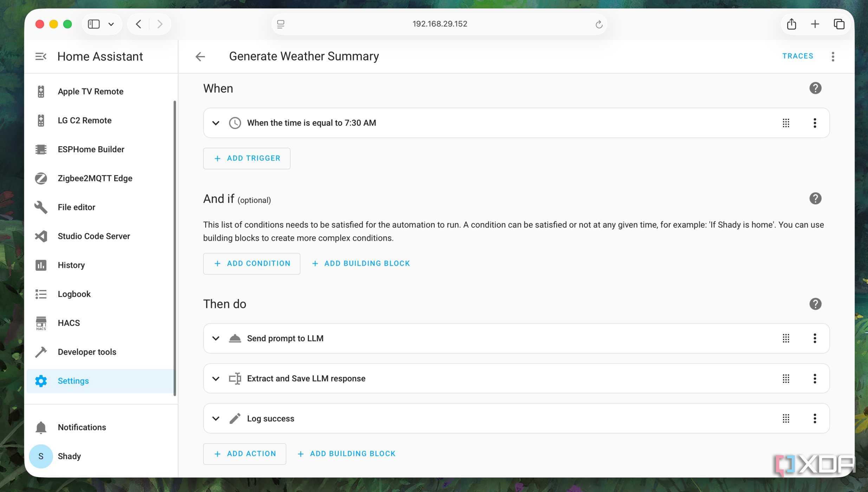Click the History chart icon
Screen dimensions: 868x492
tap(41, 265)
